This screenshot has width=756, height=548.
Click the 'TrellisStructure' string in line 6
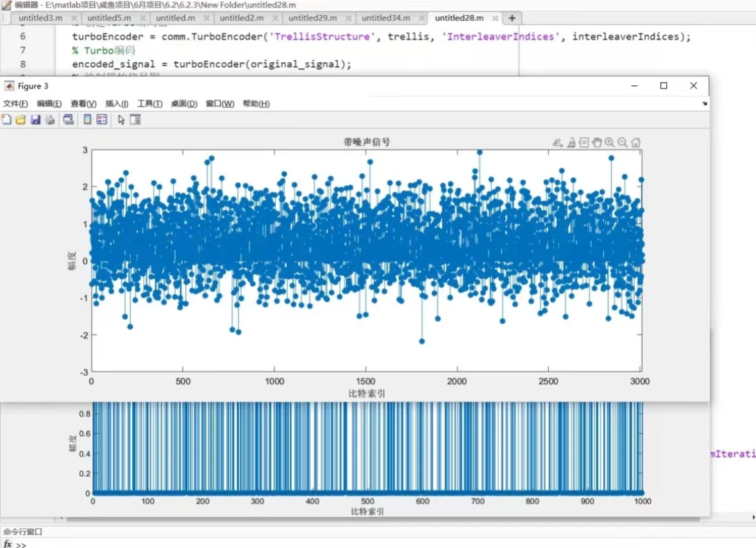[322, 37]
